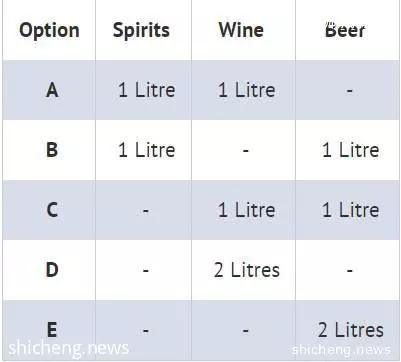Click the 2 Litres Beer cell
This screenshot has height=362, width=401.
(350, 330)
